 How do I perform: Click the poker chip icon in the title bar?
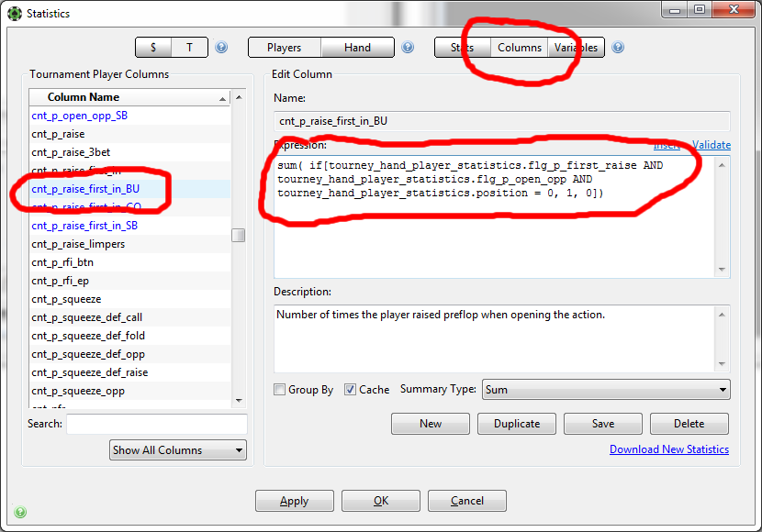[x=15, y=14]
